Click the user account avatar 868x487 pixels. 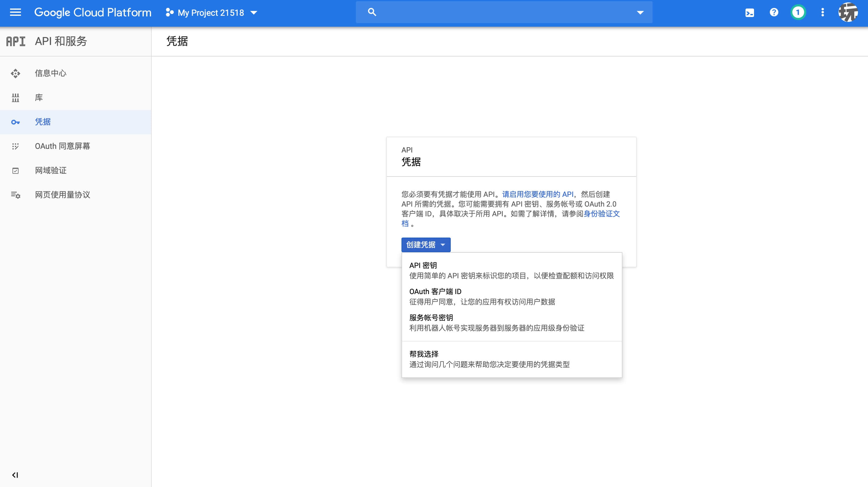click(848, 12)
